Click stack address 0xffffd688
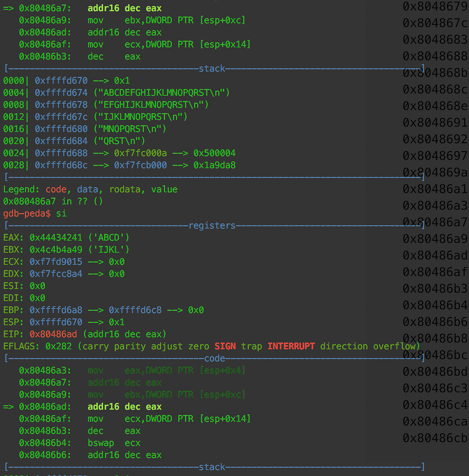Viewport: 469px width, 476px height. [x=61, y=153]
